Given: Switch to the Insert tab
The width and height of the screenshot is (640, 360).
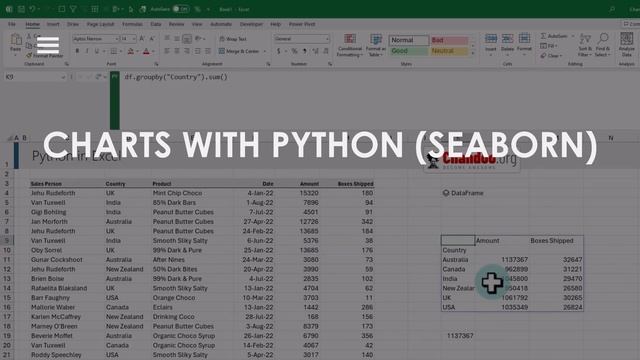Looking at the screenshot, I should [53, 24].
